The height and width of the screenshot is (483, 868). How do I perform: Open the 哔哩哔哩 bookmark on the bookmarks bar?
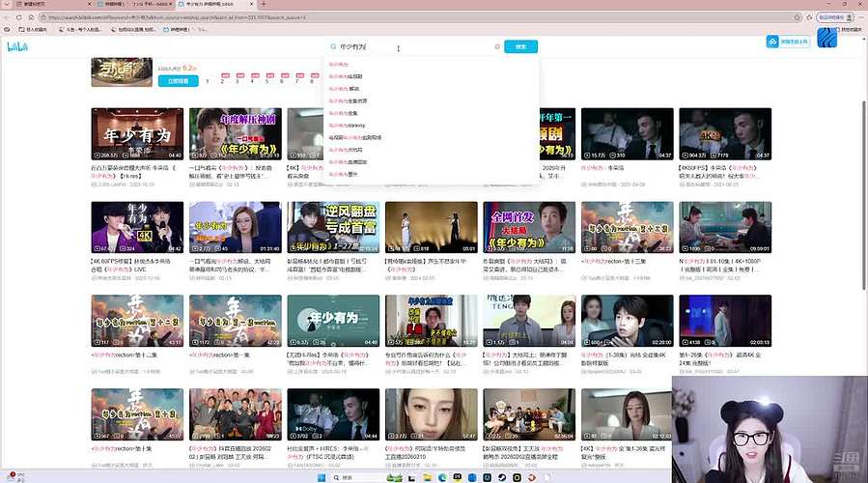point(184,29)
